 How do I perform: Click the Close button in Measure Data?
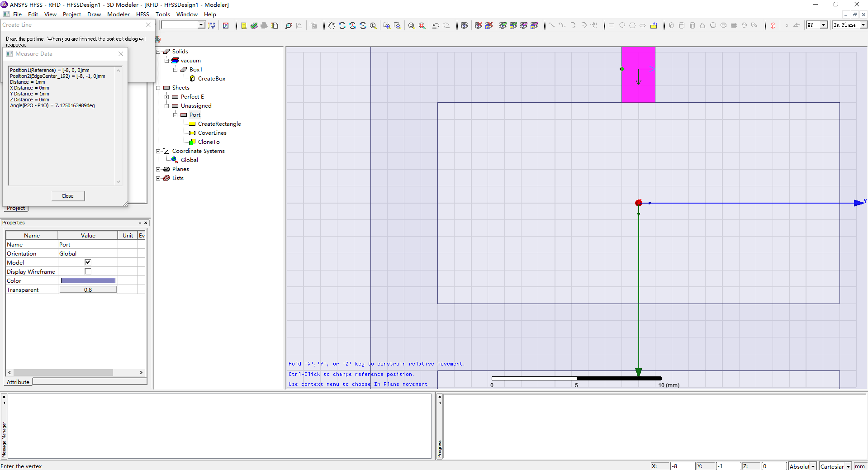[68, 196]
